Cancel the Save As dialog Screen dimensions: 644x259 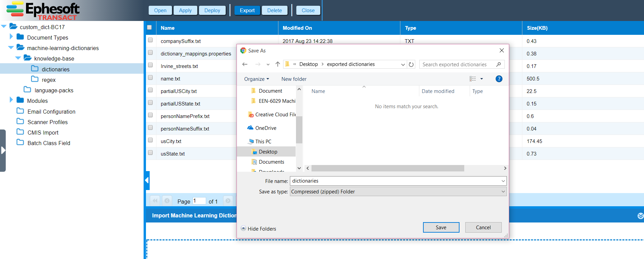point(483,228)
